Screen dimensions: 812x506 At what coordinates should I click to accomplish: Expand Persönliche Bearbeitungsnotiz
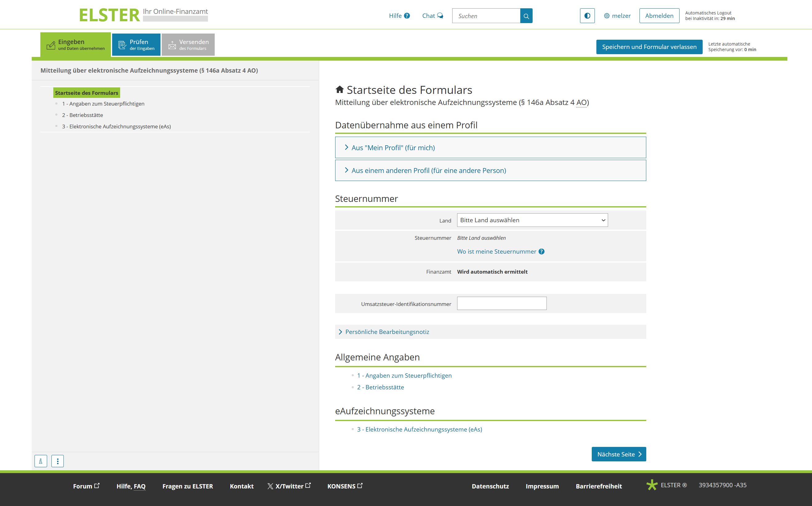click(387, 332)
